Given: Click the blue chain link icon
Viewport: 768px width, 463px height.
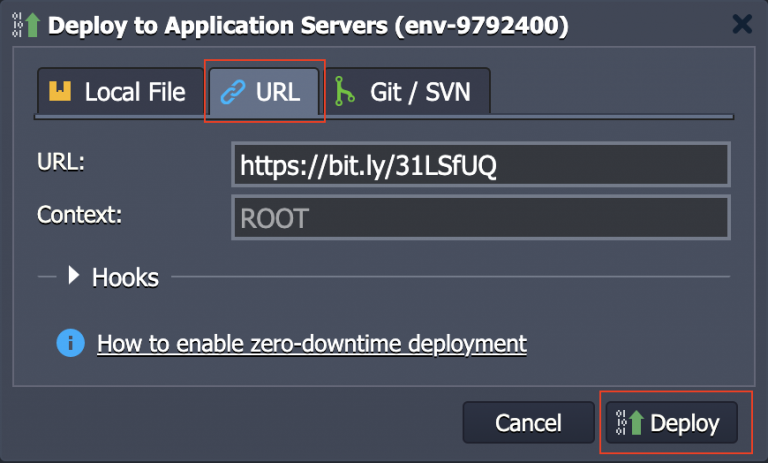Looking at the screenshot, I should 232,93.
